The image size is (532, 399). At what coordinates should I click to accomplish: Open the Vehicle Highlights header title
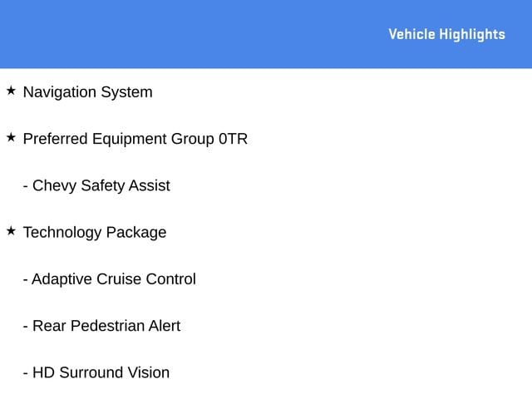coord(447,35)
